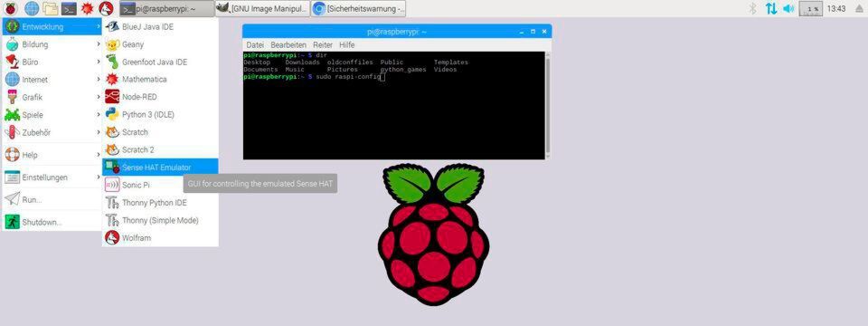This screenshot has width=868, height=326.
Task: Expand the Einstellungen submenu arrow
Action: 99,177
